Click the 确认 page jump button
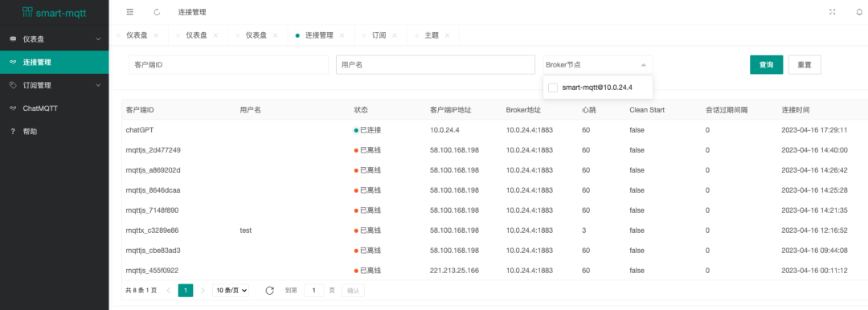The width and height of the screenshot is (868, 310). tap(353, 290)
